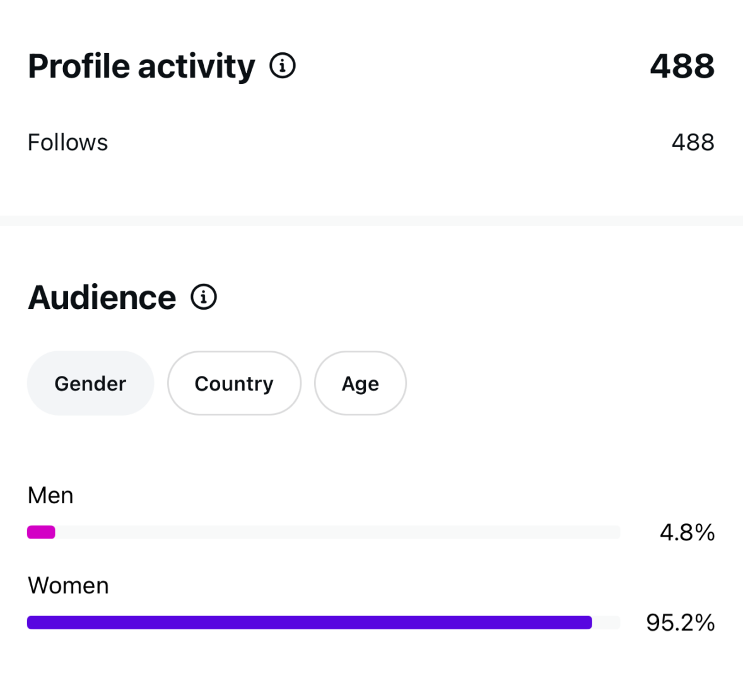Tap the Audience info icon

(x=204, y=297)
